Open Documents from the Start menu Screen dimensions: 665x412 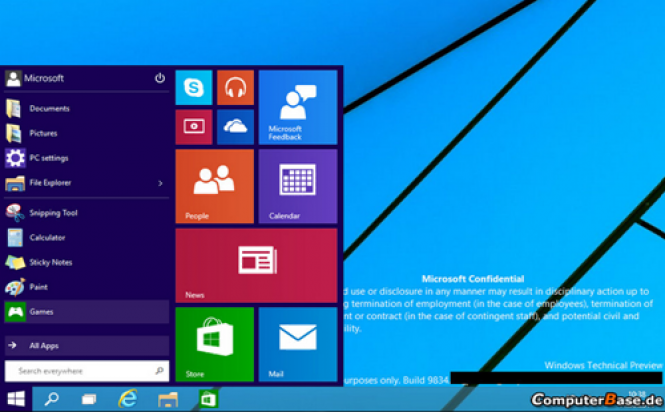87,109
